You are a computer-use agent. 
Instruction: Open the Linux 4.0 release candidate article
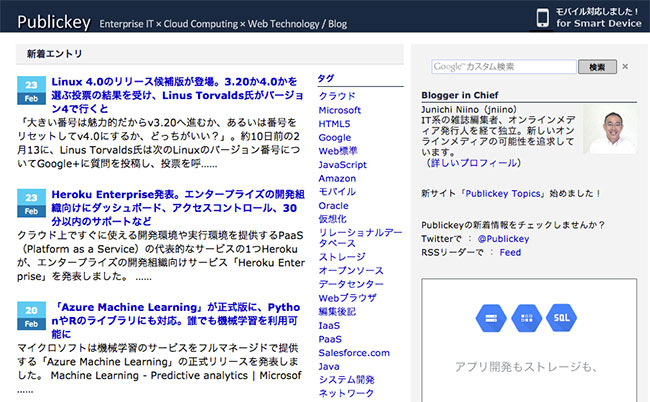pyautogui.click(x=177, y=95)
